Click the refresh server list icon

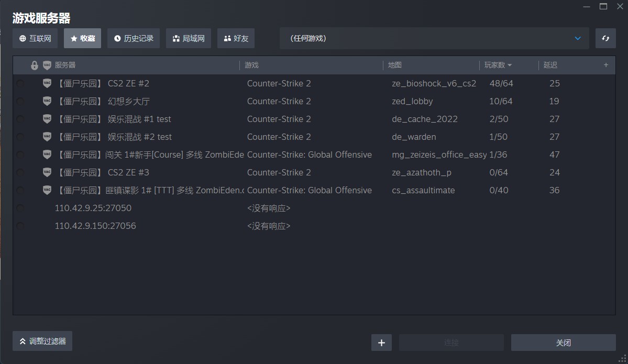tap(605, 38)
